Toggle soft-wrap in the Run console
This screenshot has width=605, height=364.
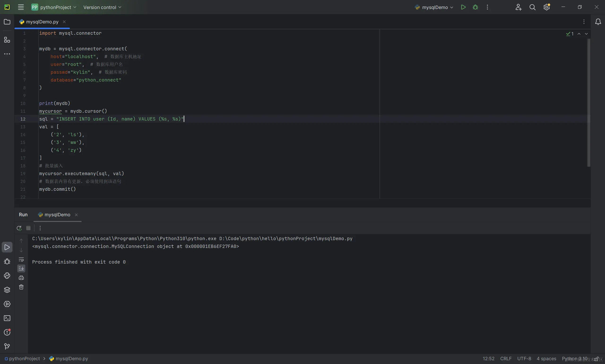[21, 259]
